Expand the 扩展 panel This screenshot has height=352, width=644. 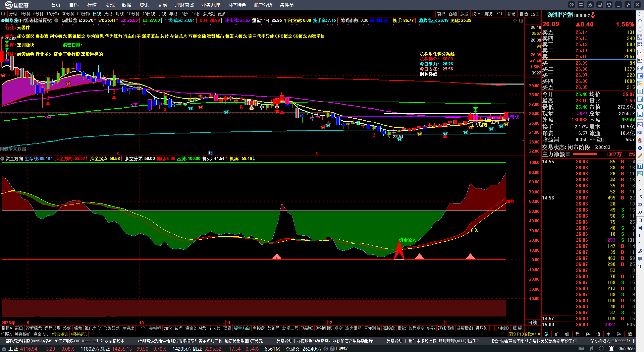point(6,334)
